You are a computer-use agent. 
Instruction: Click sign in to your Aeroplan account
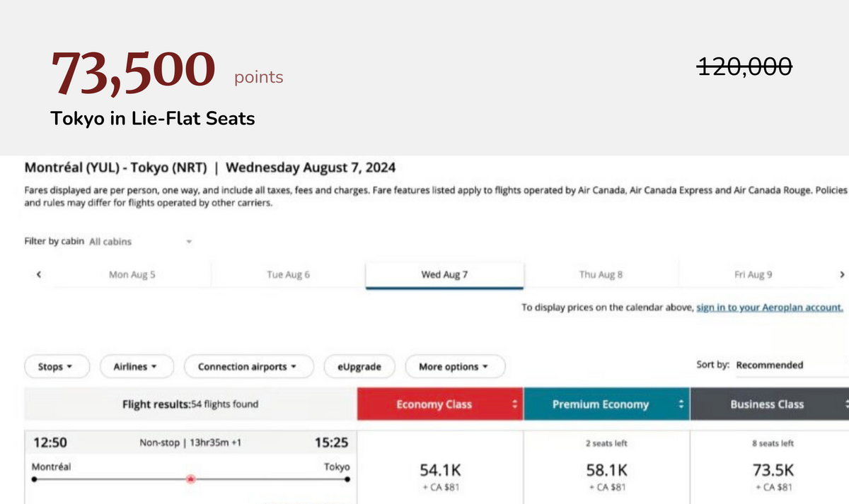(770, 307)
